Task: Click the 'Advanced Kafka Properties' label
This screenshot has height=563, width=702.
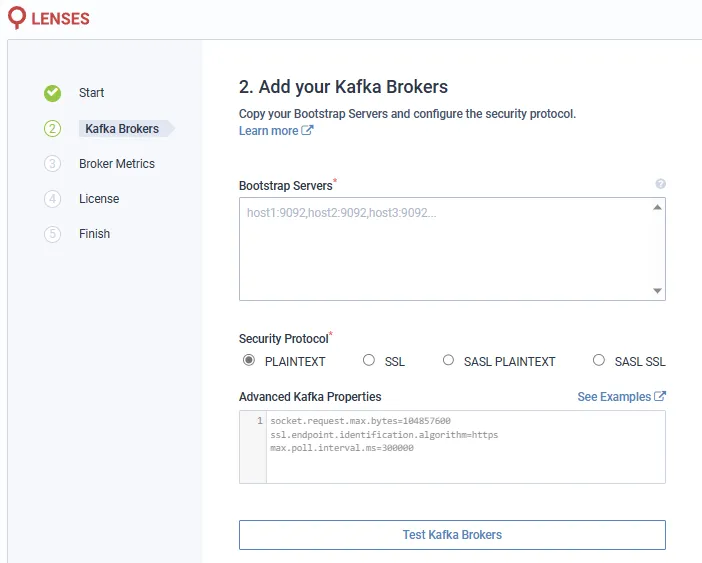Action: 310,397
